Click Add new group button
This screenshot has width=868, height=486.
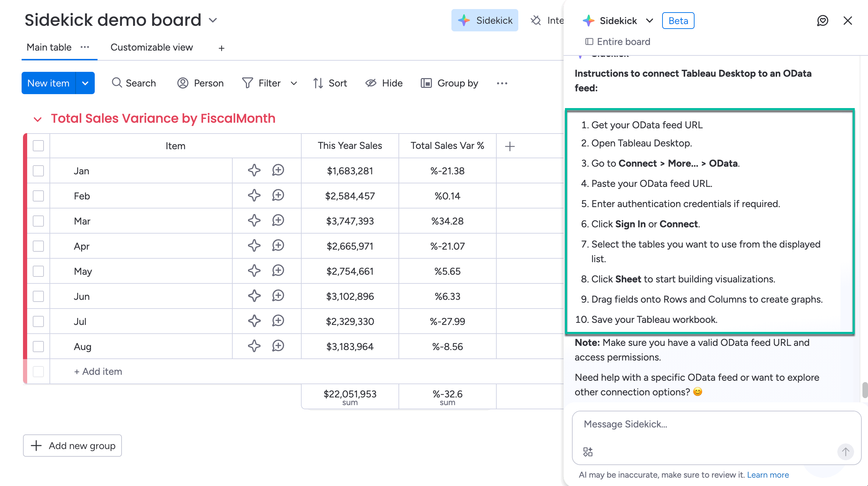coord(72,446)
